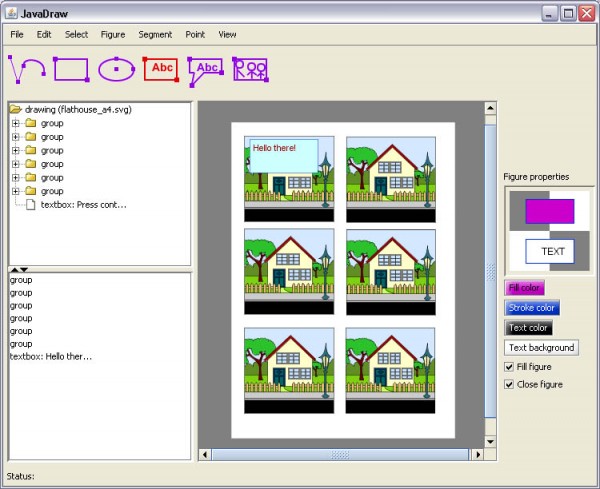Select the Rectangle drawing tool
Image resolution: width=600 pixels, height=489 pixels.
[71, 69]
